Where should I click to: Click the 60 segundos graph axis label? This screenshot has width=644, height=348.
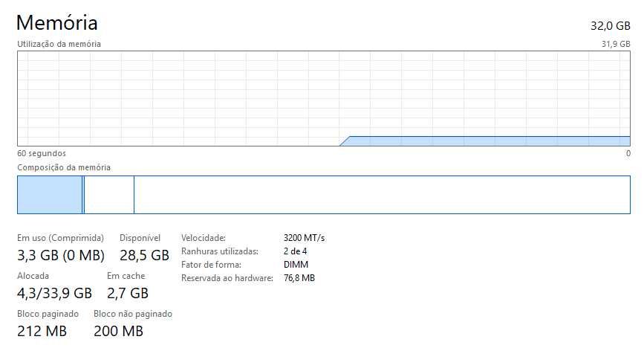42,153
